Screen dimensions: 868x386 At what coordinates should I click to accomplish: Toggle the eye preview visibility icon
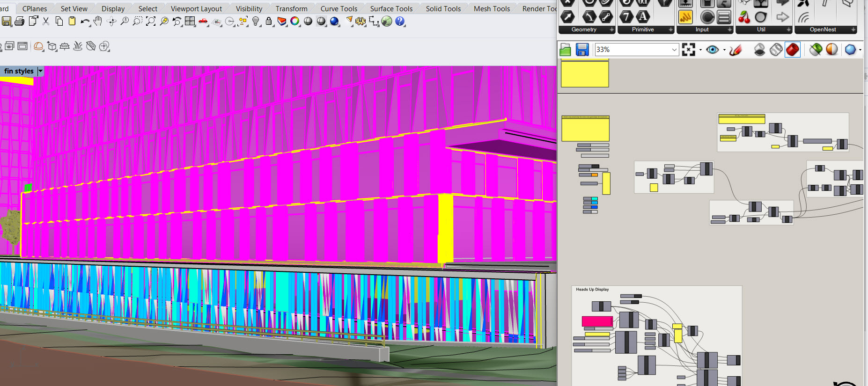coord(712,50)
